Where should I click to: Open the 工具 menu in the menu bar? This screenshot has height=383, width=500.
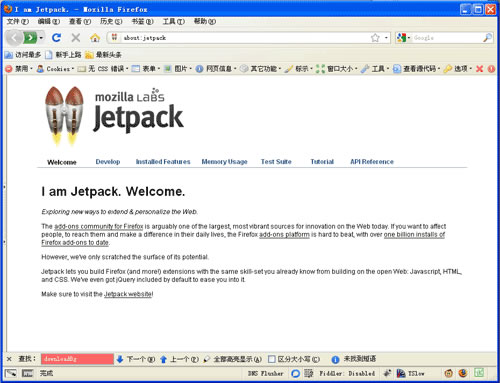pyautogui.click(x=173, y=21)
